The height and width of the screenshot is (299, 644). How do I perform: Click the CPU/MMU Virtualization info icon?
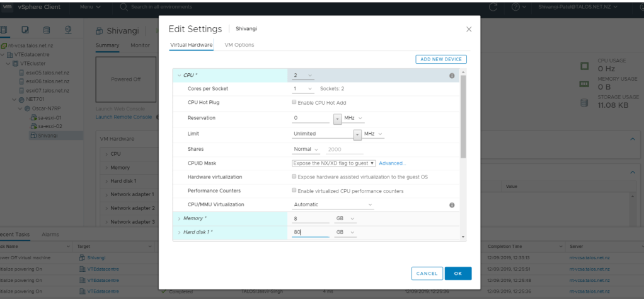(x=452, y=205)
